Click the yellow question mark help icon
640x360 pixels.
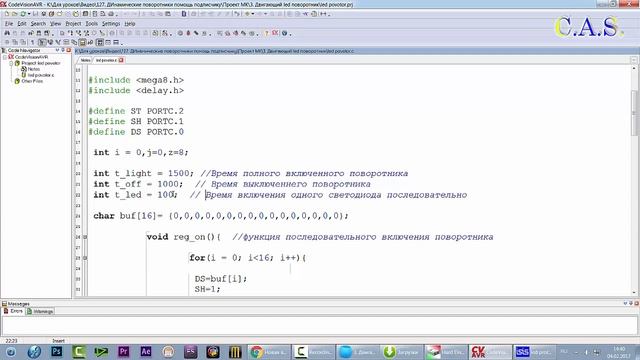pyautogui.click(x=267, y=33)
